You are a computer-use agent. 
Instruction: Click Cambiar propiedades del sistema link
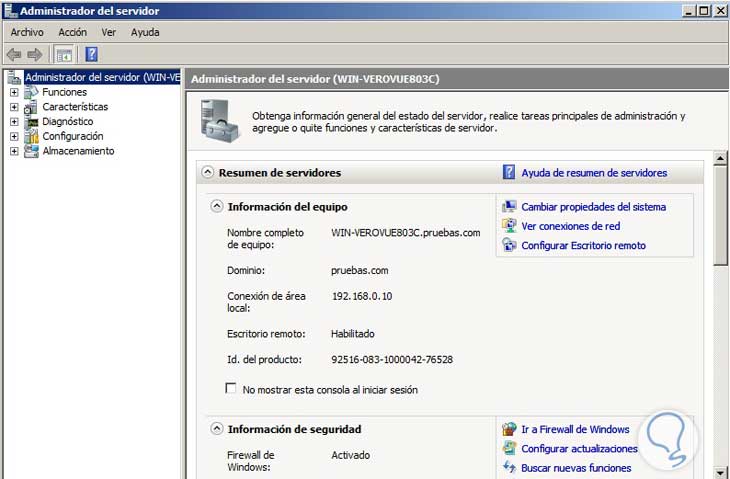click(x=594, y=207)
